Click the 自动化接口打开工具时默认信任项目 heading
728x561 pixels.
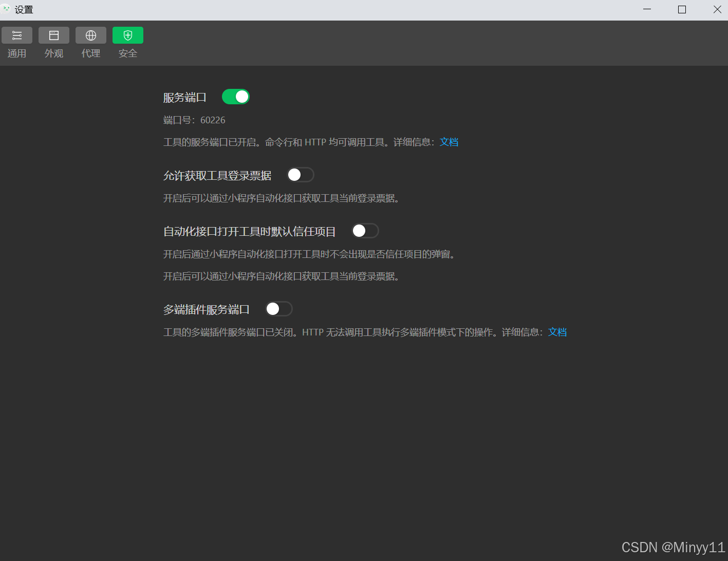(250, 232)
